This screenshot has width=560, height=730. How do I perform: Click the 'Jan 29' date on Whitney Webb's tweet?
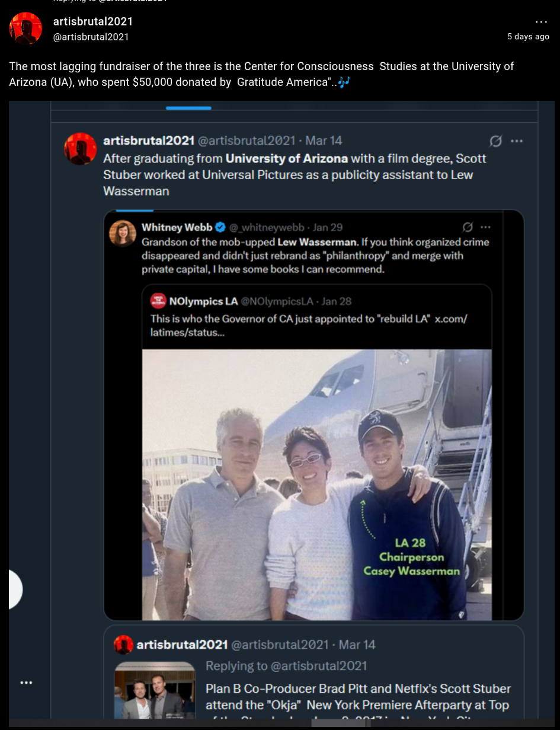point(328,227)
